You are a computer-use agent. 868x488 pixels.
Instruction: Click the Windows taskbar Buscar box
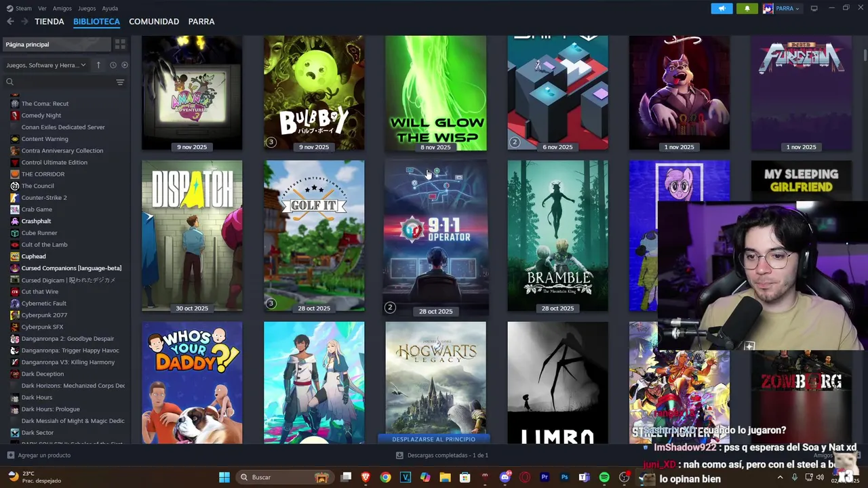coord(285,477)
